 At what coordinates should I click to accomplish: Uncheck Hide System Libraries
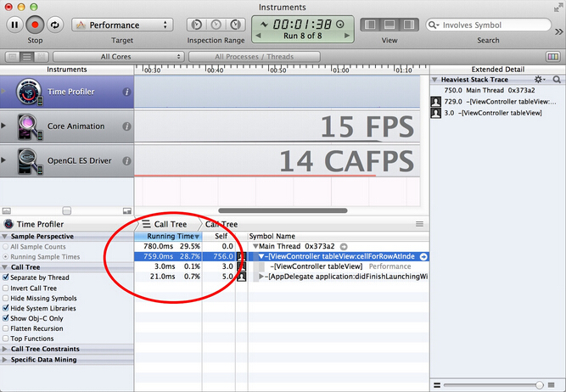(x=7, y=308)
